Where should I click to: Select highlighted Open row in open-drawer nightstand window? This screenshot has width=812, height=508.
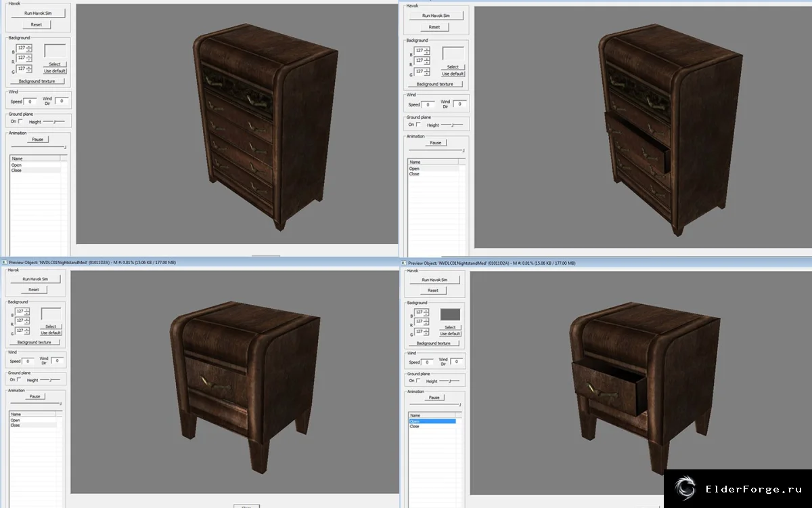coord(432,421)
